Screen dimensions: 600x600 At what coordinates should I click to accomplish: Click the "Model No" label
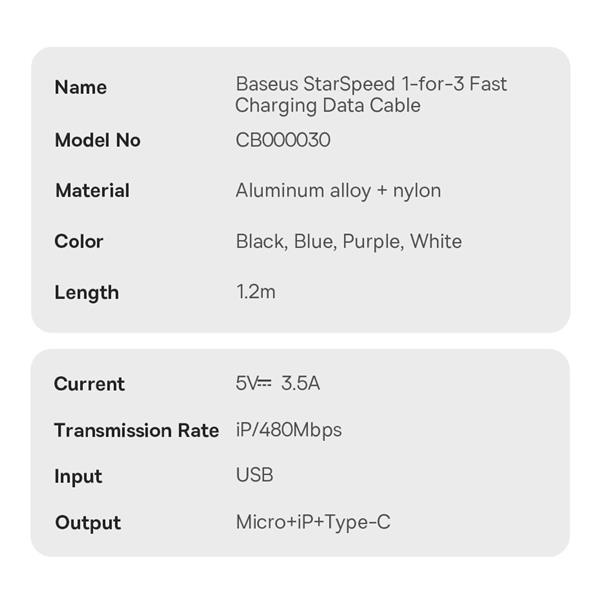point(97,140)
